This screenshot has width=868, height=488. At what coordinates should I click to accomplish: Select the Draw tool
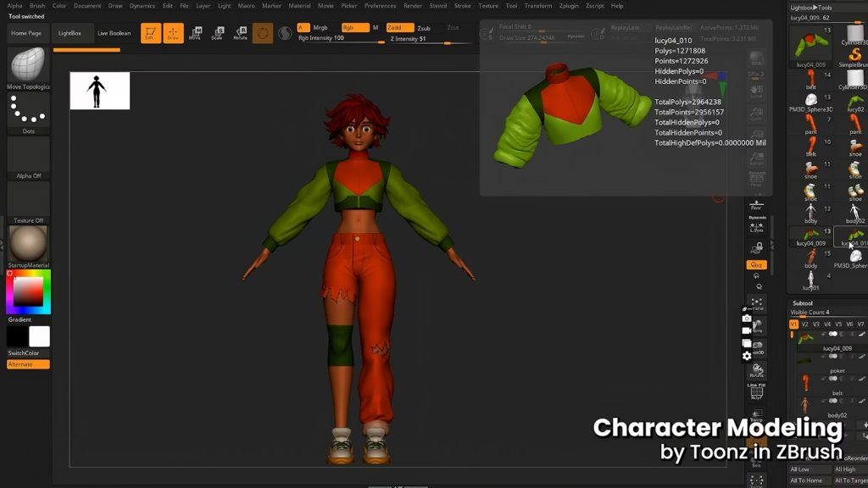click(x=175, y=34)
